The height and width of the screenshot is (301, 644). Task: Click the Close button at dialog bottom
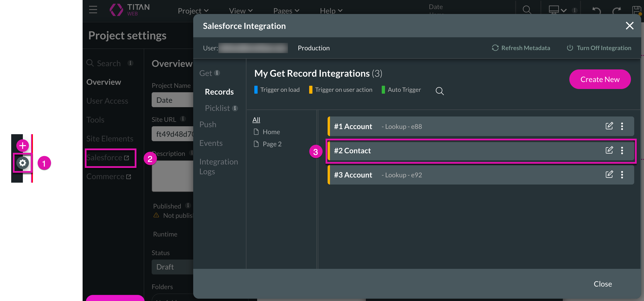click(x=602, y=284)
